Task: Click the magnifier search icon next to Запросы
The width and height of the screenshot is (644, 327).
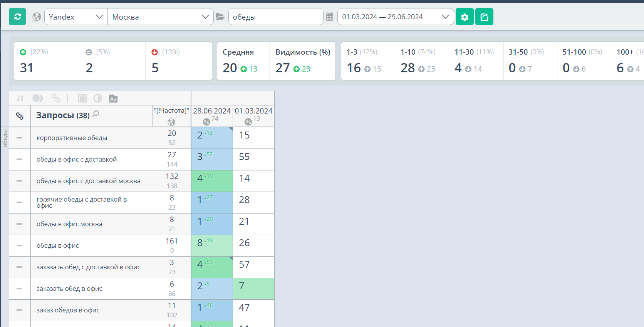Action: [96, 113]
